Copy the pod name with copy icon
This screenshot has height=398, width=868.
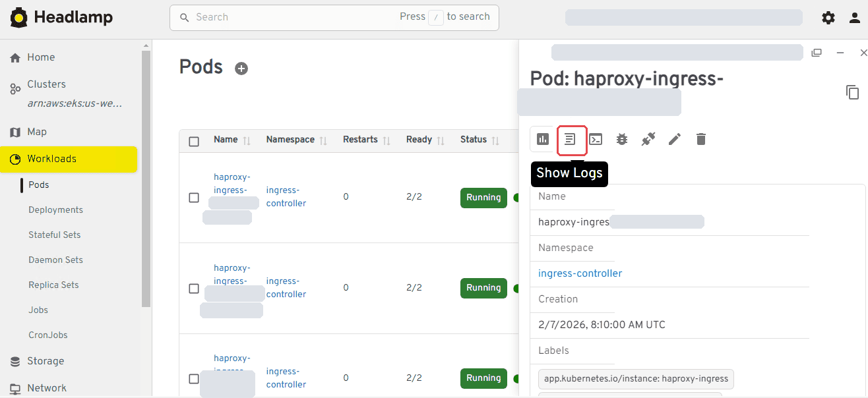852,92
